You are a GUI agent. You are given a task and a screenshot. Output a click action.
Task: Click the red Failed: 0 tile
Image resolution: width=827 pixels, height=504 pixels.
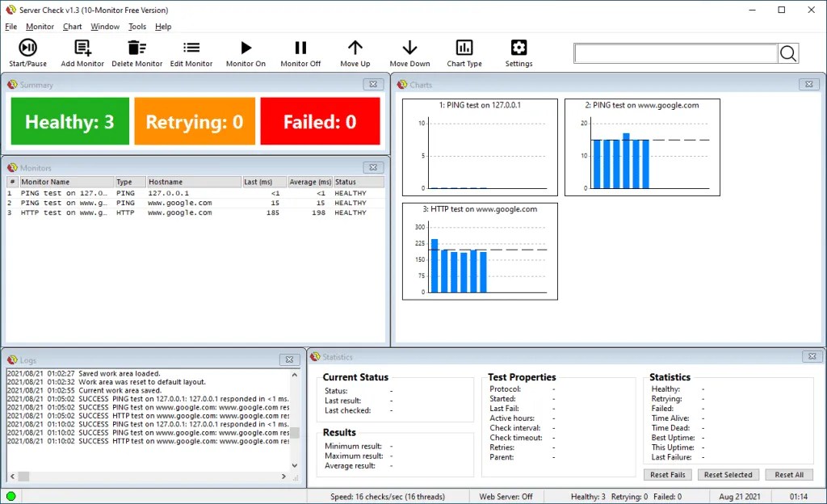pyautogui.click(x=320, y=121)
